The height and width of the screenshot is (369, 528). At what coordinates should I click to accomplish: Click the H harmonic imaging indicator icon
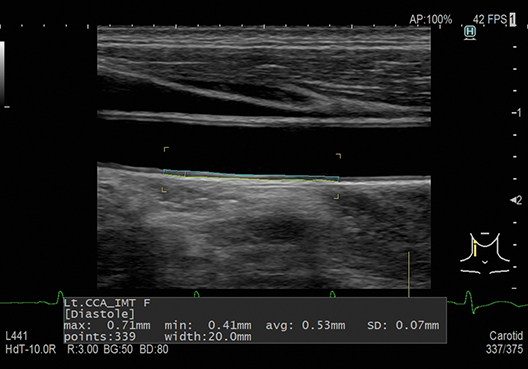(x=470, y=32)
